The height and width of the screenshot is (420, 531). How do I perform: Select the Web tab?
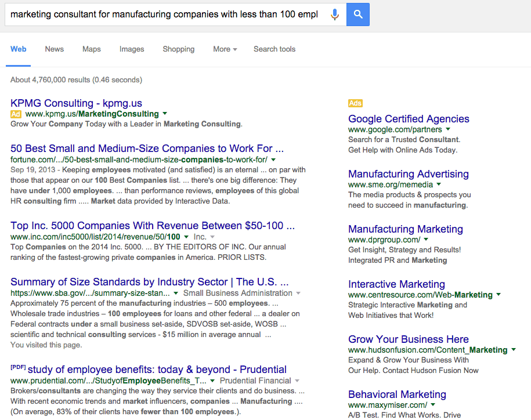pyautogui.click(x=19, y=49)
